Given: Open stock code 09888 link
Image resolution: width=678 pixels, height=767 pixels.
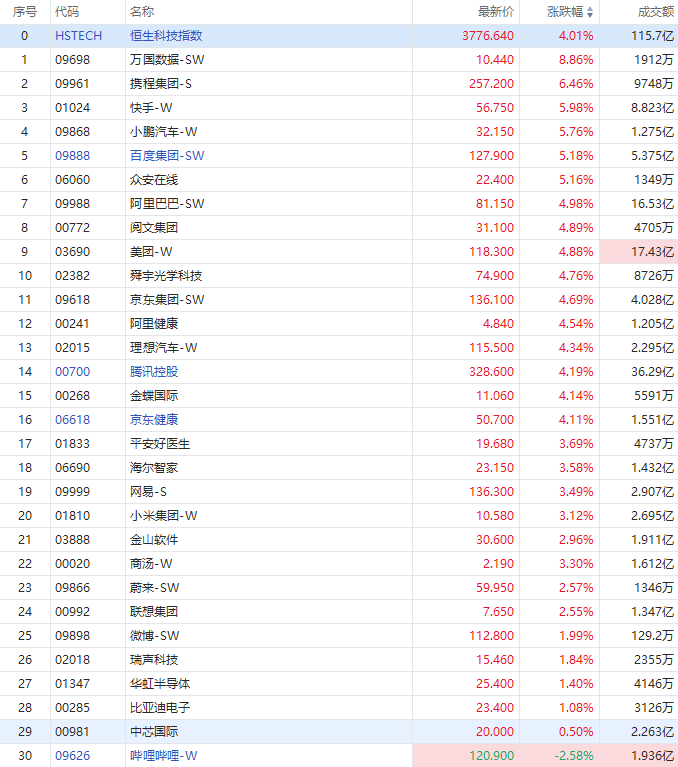Looking at the screenshot, I should click(x=72, y=156).
